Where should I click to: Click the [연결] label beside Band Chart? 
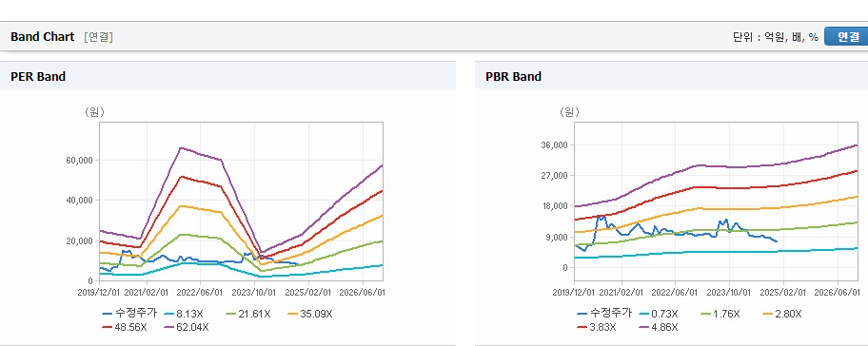tap(99, 37)
